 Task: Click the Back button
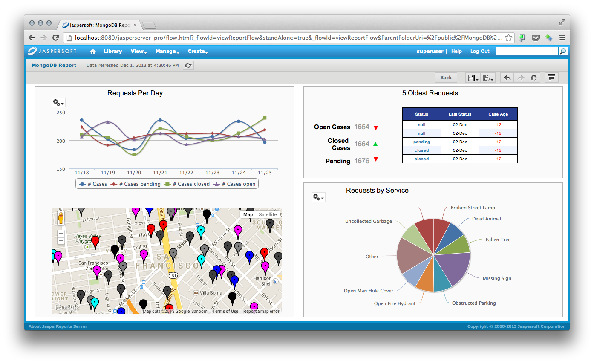(x=446, y=78)
